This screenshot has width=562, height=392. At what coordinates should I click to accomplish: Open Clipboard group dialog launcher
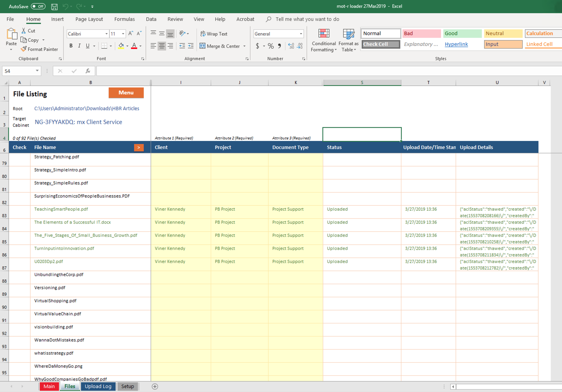[60, 59]
